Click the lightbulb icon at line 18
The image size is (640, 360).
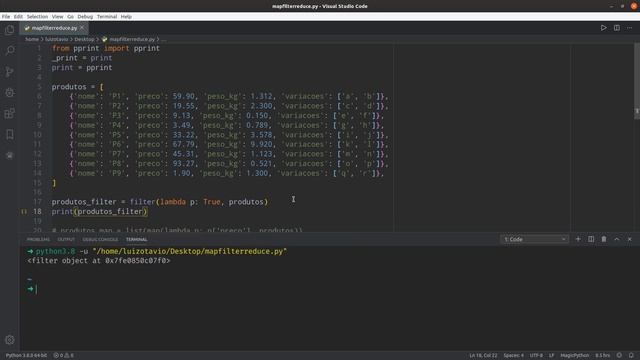click(24, 211)
